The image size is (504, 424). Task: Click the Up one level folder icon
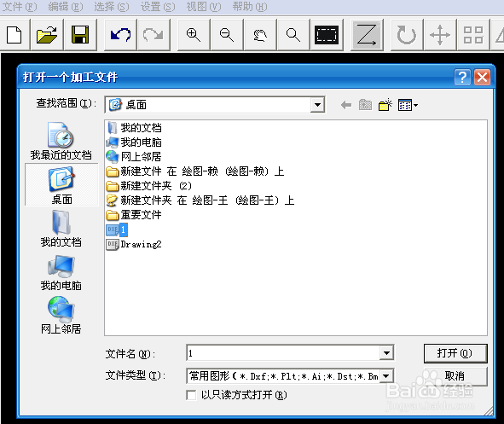tap(366, 105)
